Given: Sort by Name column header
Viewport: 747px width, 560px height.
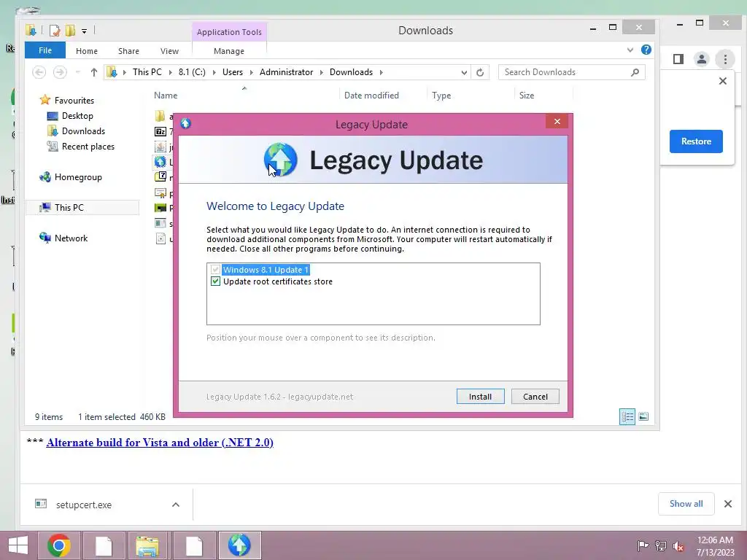Looking at the screenshot, I should 166,96.
